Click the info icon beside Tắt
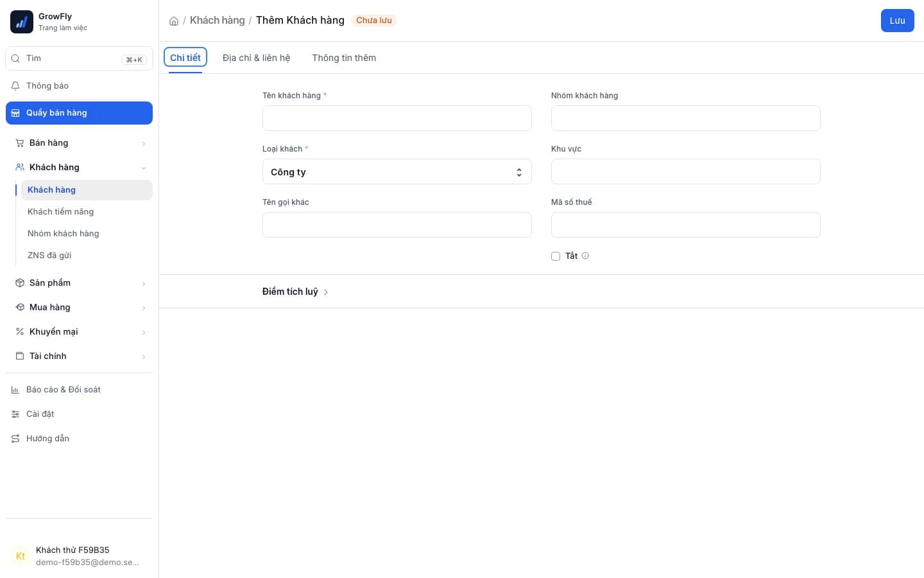Image resolution: width=924 pixels, height=578 pixels. (x=585, y=256)
